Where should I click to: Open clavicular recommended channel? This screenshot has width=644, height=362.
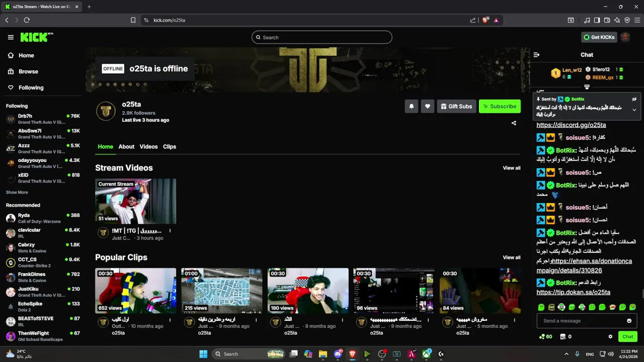coord(43,233)
